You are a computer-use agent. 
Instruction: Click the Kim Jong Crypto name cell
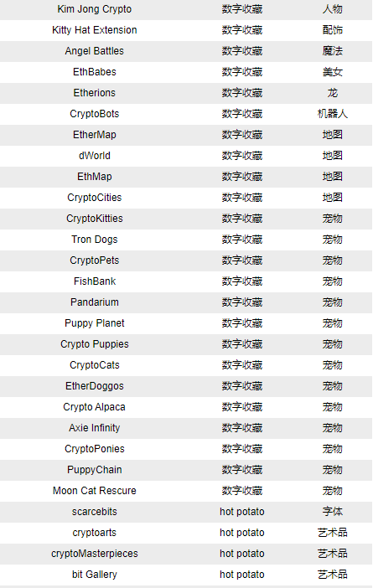(94, 9)
